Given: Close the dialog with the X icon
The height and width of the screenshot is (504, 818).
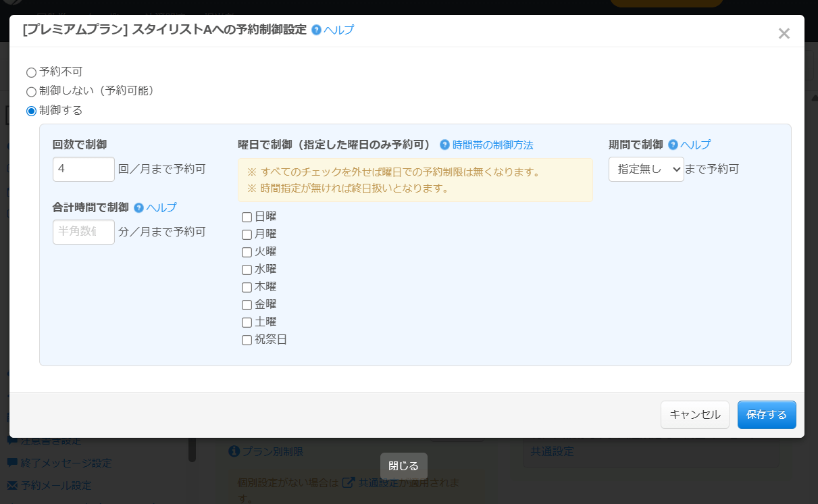Looking at the screenshot, I should 784,34.
